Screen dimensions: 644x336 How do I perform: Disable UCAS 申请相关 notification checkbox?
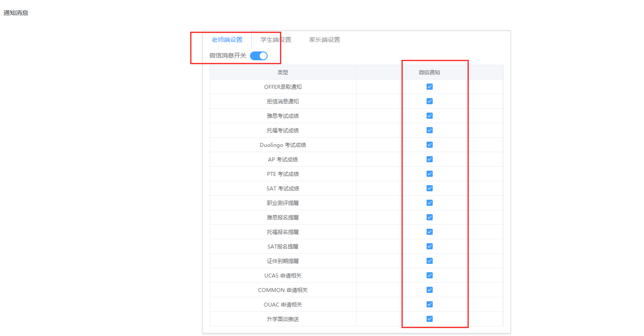click(x=430, y=275)
